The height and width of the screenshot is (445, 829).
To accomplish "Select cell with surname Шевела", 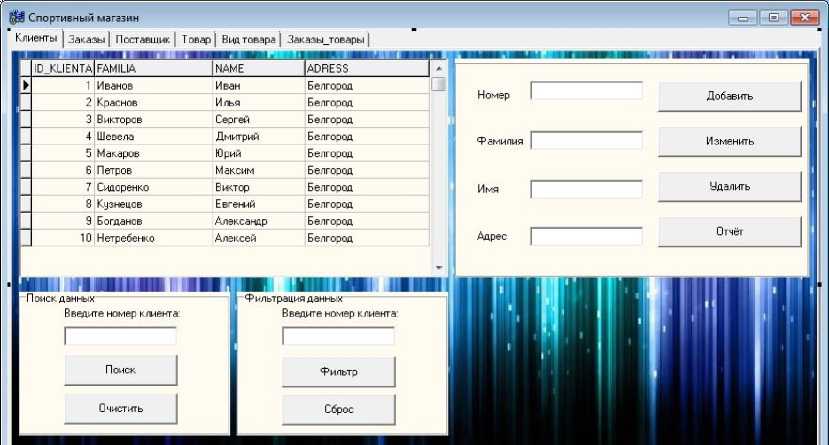I will (153, 136).
